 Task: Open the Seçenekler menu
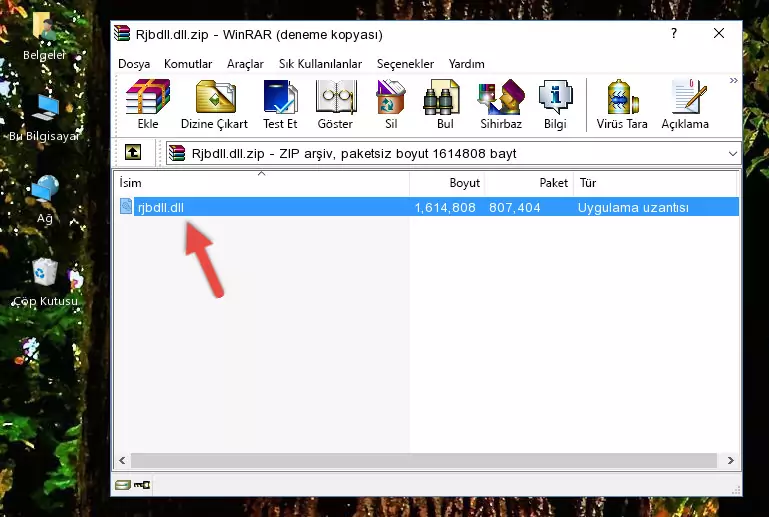coord(405,64)
